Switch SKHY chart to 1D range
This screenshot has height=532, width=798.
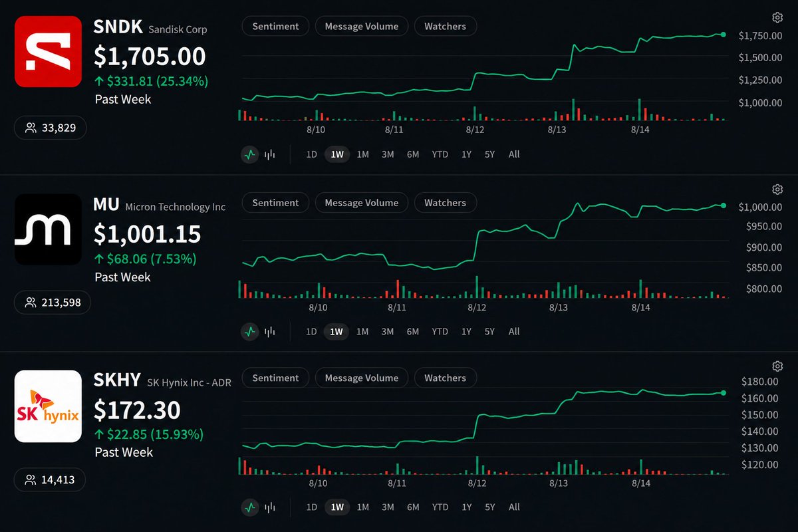pyautogui.click(x=311, y=507)
